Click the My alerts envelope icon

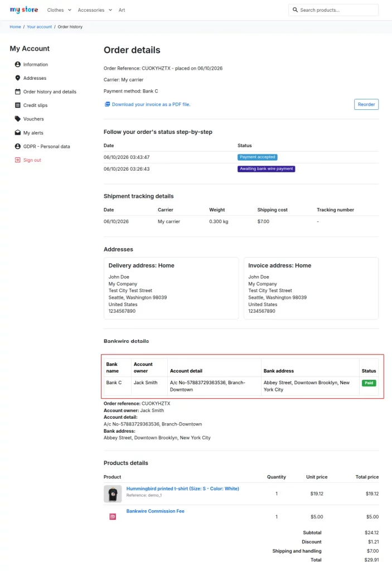(17, 133)
